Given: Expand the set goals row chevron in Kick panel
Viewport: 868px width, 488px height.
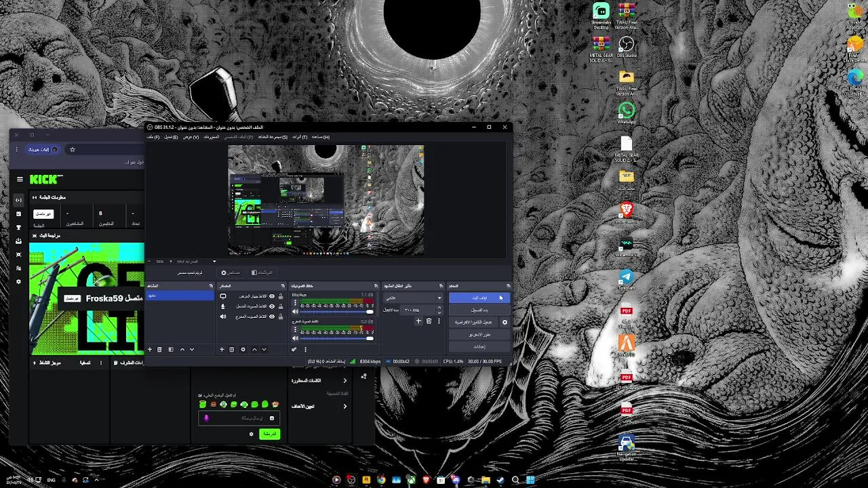Looking at the screenshot, I should pos(344,407).
